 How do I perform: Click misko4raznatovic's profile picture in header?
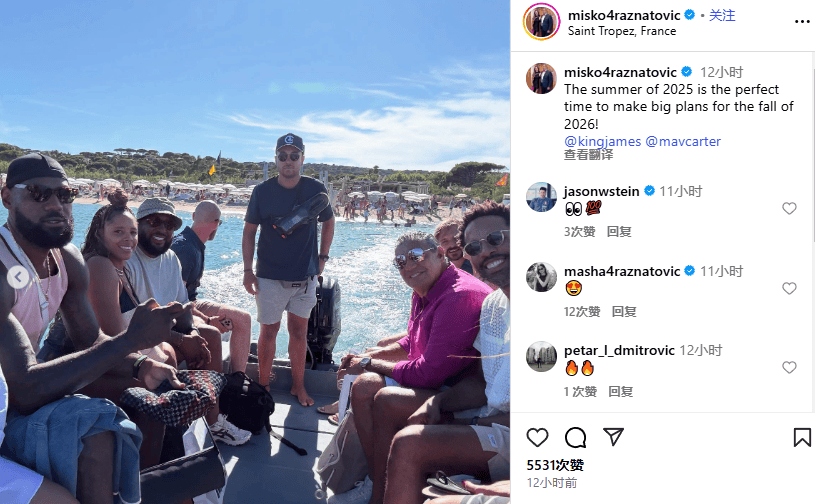541,22
